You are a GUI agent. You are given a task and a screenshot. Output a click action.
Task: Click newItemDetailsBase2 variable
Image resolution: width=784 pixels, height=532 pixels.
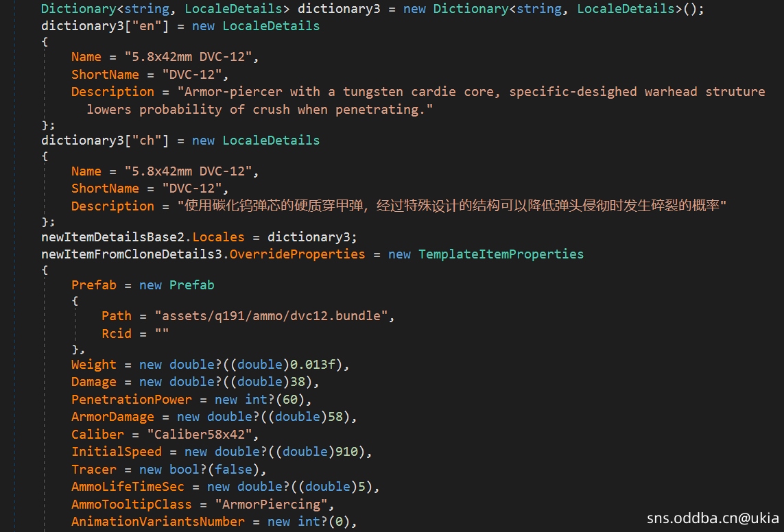tap(113, 237)
